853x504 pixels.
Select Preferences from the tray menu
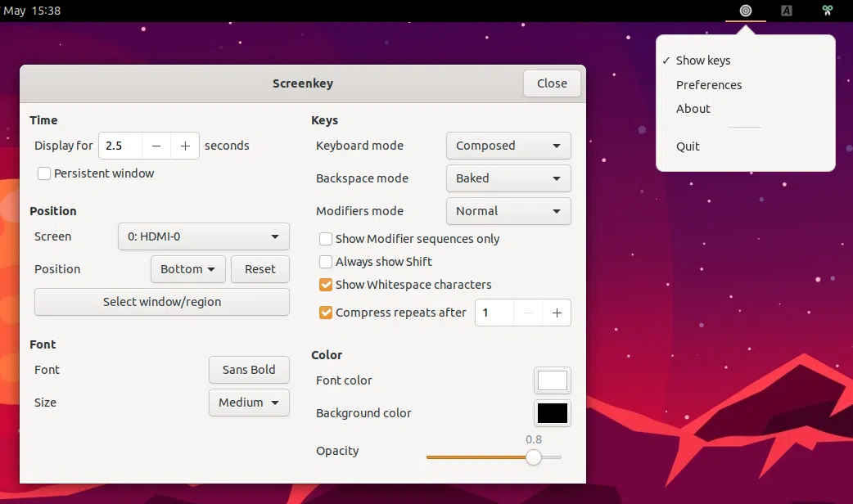click(709, 85)
